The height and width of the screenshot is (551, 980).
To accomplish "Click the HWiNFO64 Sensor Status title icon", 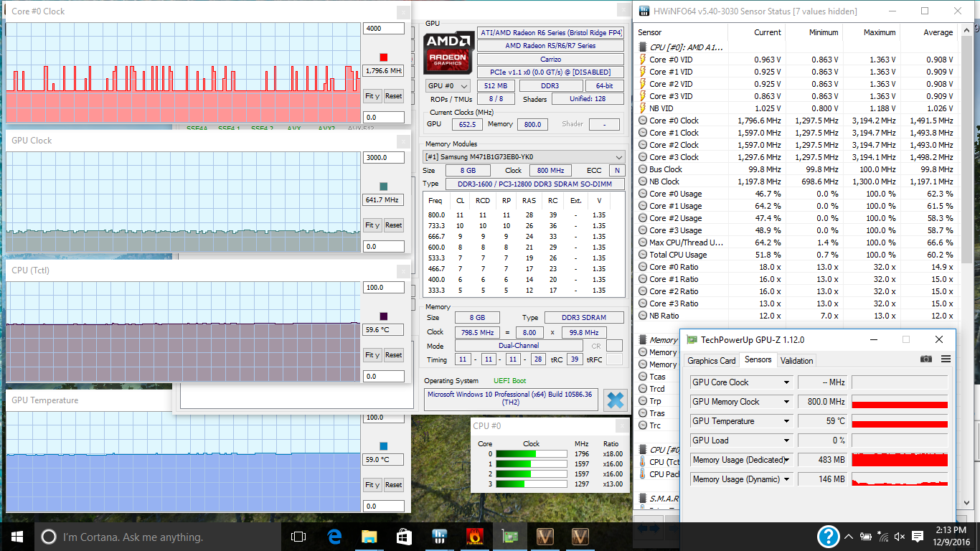I will pos(643,11).
